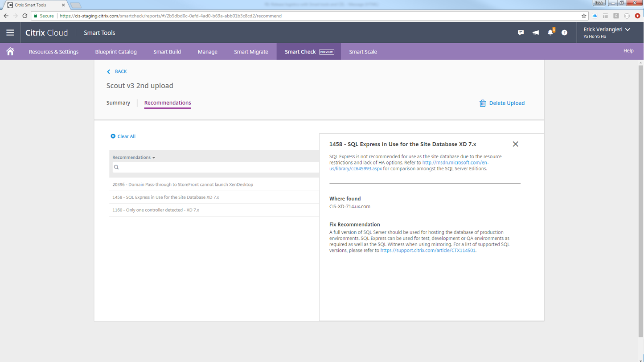The height and width of the screenshot is (362, 644).
Task: Click the search magnifier in the recommendations filter
Action: (116, 167)
